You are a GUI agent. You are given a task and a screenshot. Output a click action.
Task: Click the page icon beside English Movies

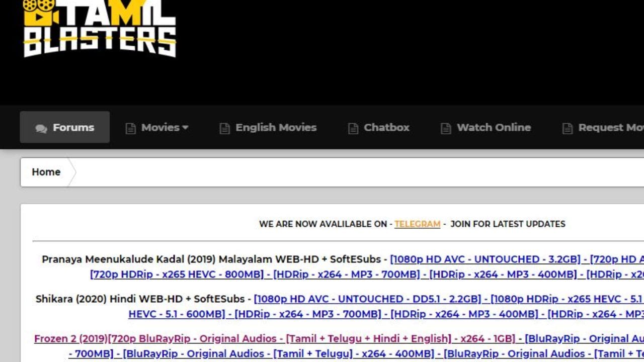click(x=224, y=128)
